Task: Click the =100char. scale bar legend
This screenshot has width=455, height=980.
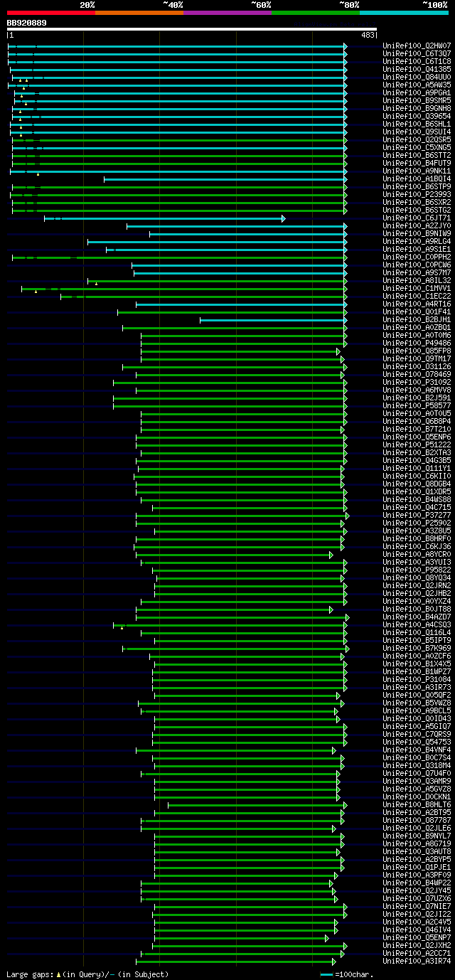Action: [347, 974]
